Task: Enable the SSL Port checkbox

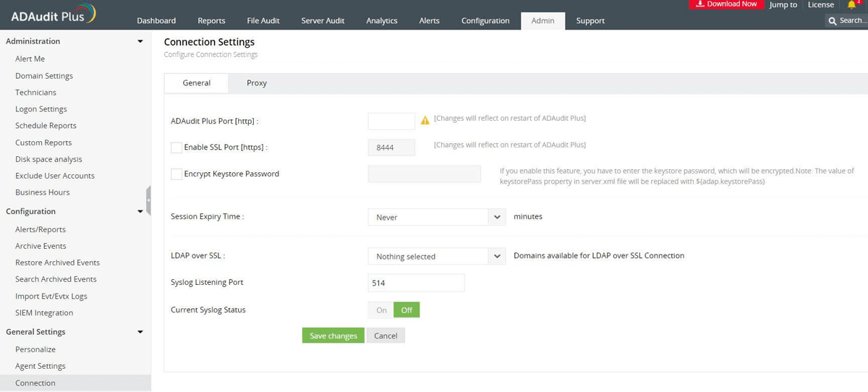Action: 176,148
